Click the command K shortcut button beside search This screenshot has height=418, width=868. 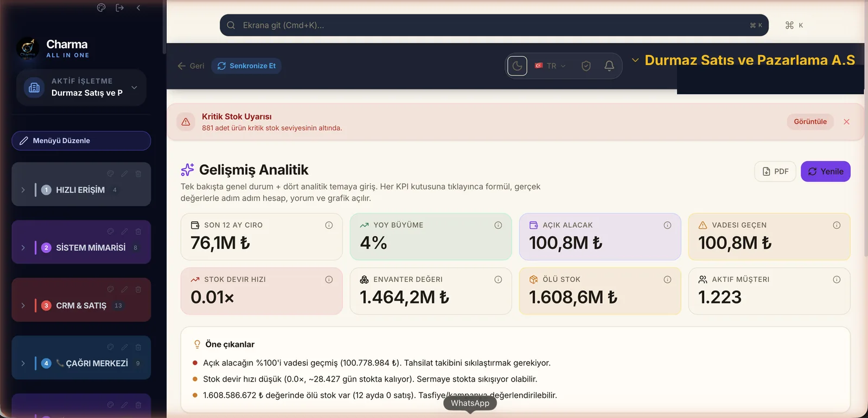(x=794, y=25)
